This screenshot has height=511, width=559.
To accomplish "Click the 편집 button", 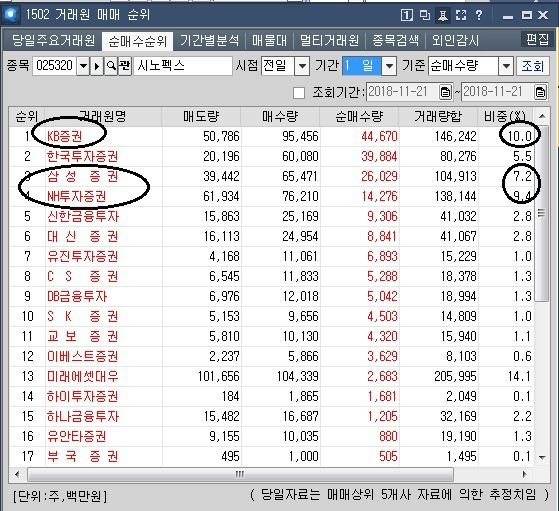I will pyautogui.click(x=537, y=39).
